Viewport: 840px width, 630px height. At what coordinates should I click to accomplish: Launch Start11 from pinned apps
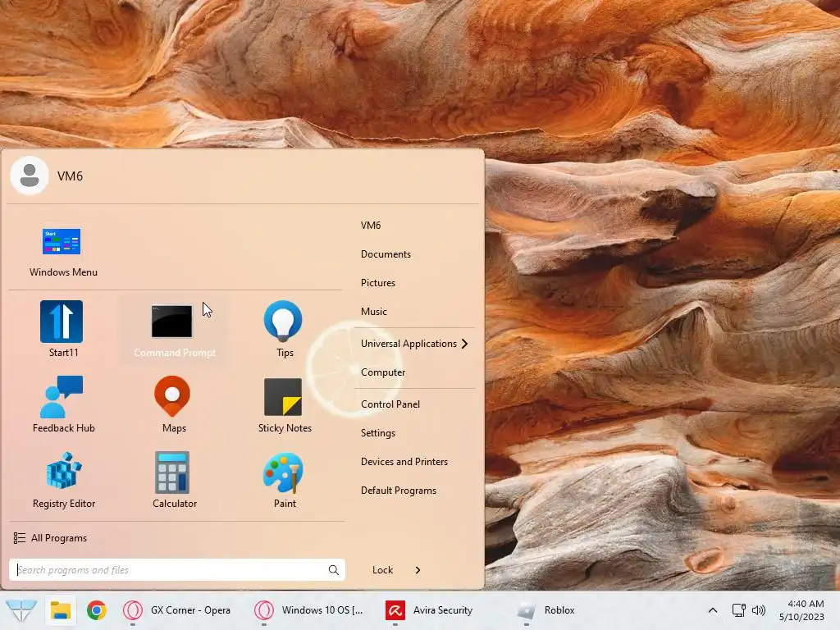pos(63,329)
